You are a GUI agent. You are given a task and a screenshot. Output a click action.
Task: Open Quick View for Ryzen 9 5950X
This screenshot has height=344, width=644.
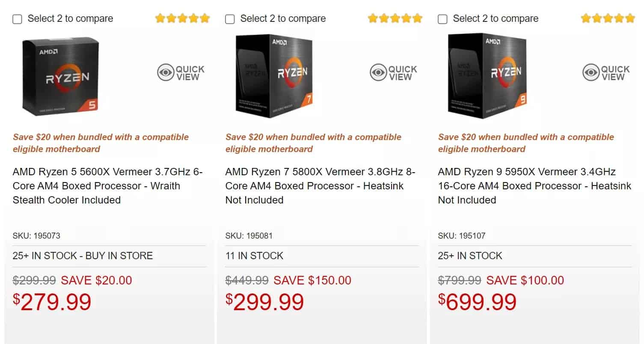point(606,73)
